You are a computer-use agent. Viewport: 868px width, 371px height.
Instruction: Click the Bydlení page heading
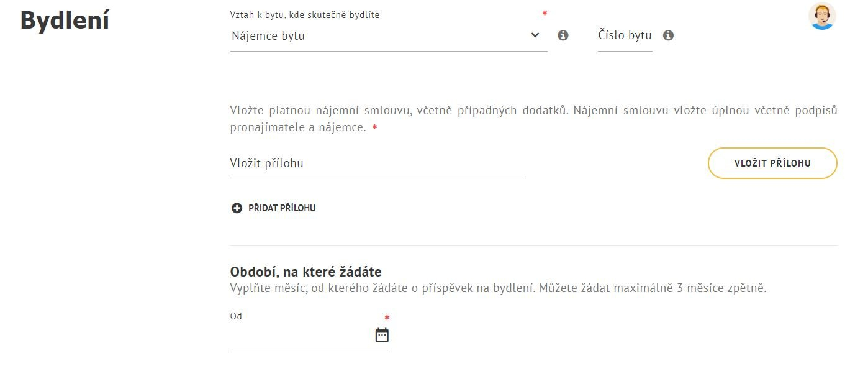(65, 21)
